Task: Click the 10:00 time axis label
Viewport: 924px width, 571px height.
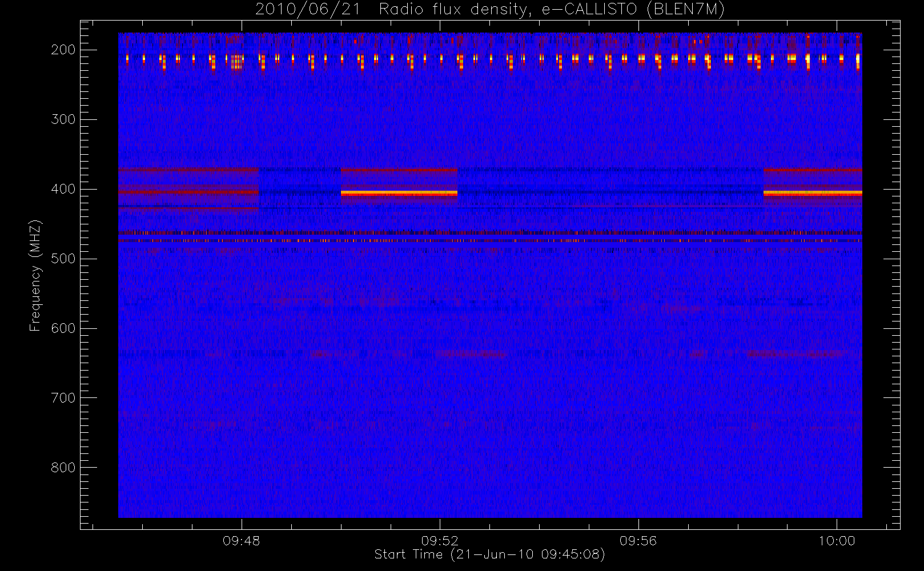Action: coord(837,541)
